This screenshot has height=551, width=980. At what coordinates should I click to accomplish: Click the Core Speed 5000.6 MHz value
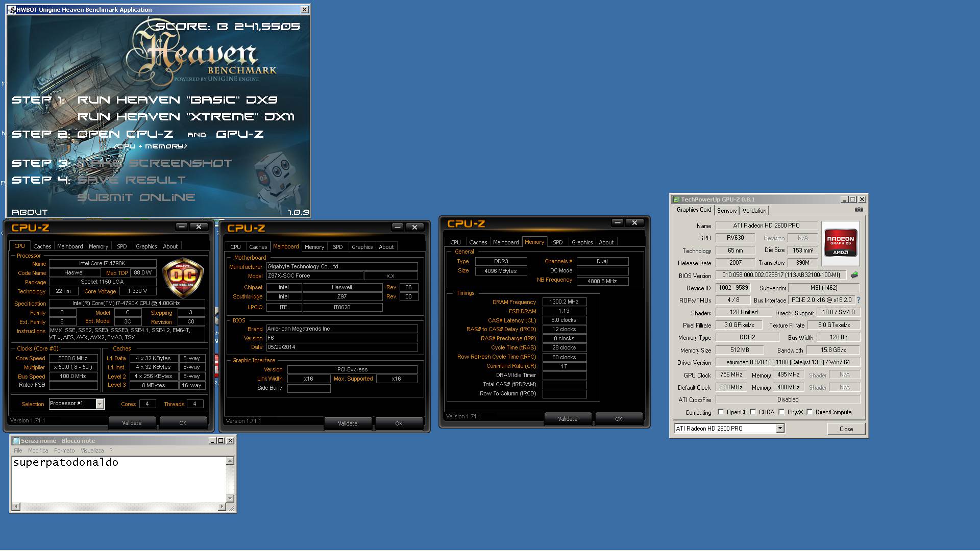tap(73, 358)
